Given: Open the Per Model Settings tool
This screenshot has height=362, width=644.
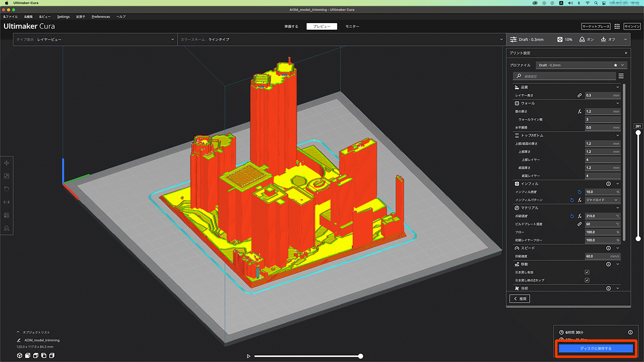Looking at the screenshot, I should coord(7,215).
